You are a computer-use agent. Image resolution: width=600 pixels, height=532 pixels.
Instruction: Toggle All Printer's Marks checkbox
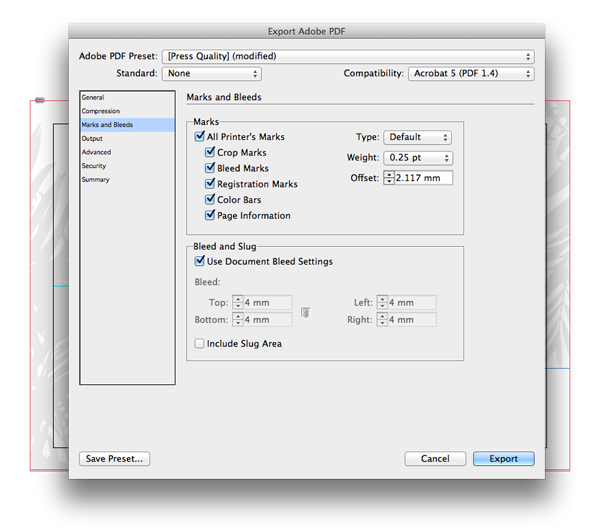[x=200, y=136]
